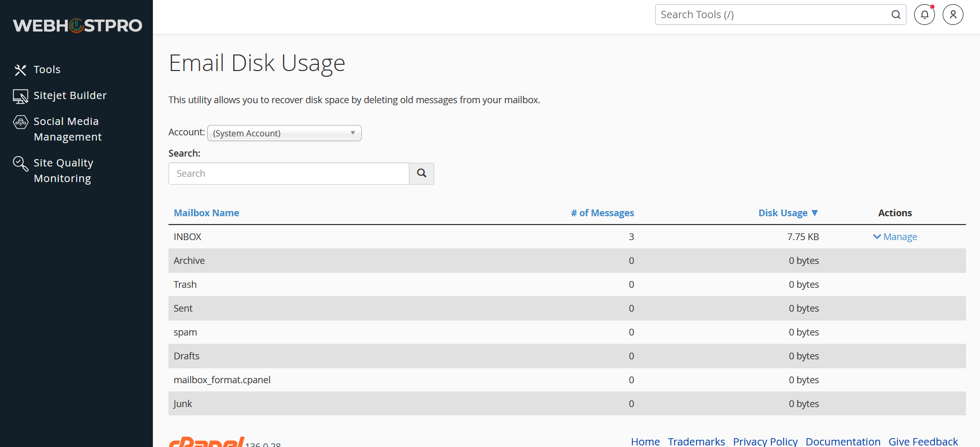Select the mailbox_format.cpanel row
The height and width of the screenshot is (447, 980).
[567, 380]
